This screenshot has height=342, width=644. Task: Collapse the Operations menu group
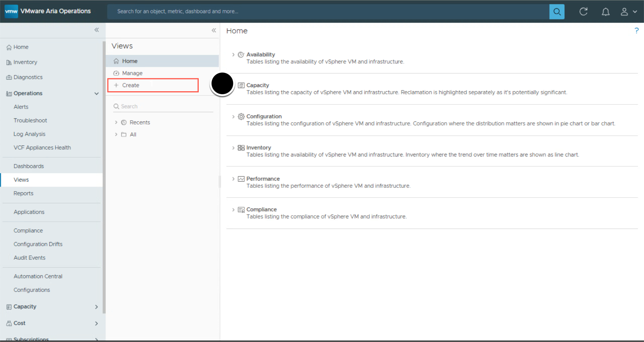[96, 94]
